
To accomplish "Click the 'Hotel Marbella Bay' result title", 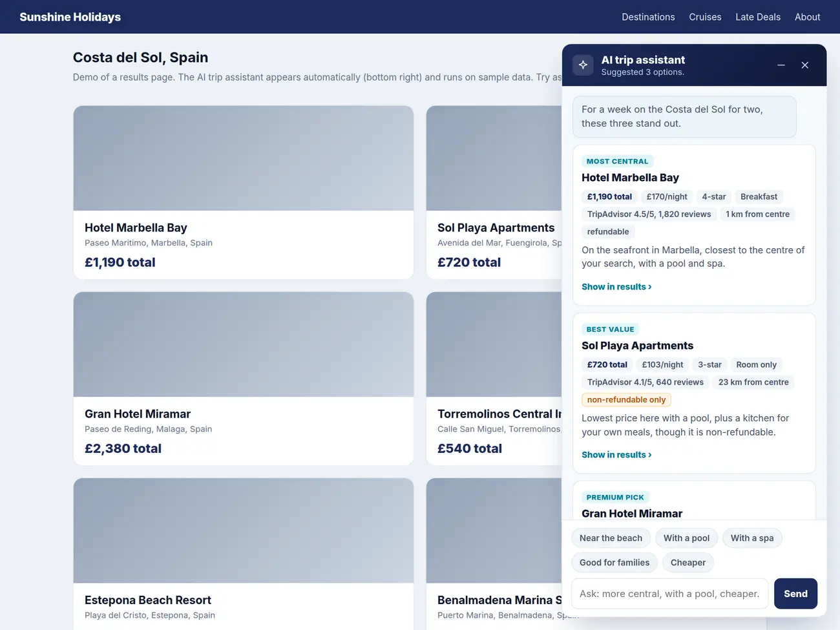I will click(136, 228).
